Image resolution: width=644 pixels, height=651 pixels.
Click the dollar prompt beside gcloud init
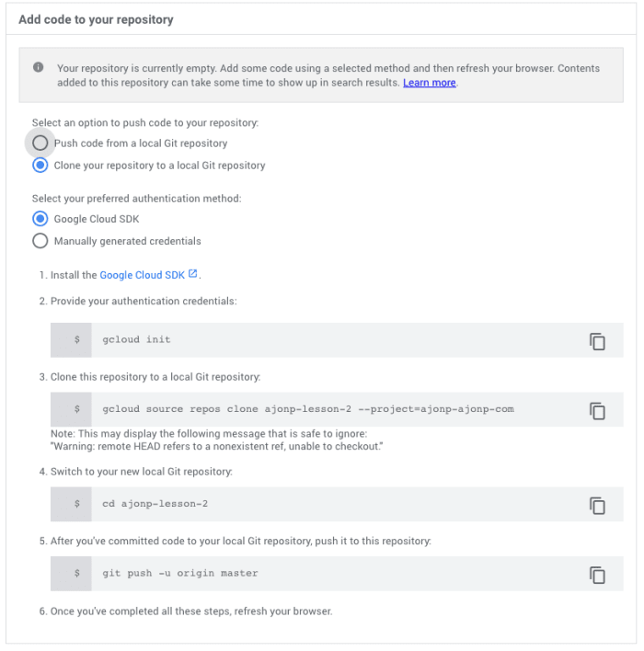77,339
